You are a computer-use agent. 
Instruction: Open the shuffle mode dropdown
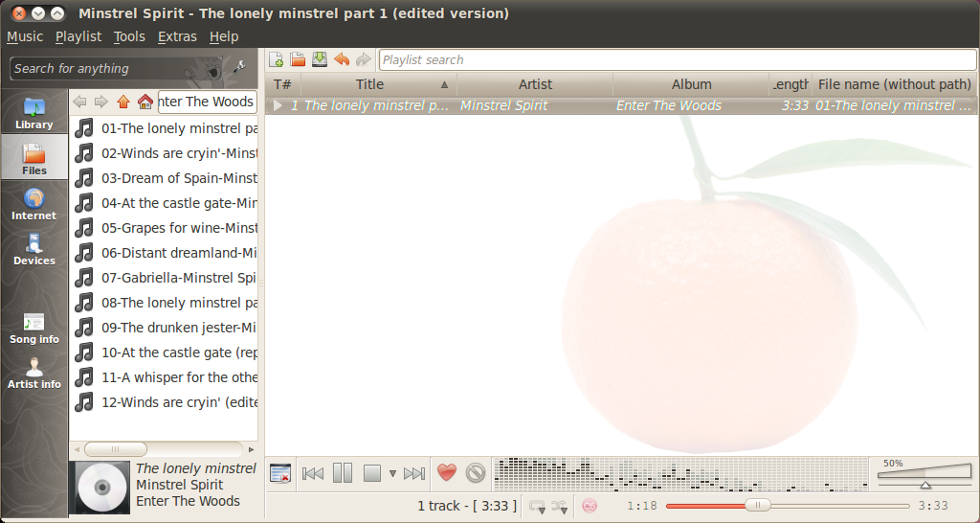[561, 507]
